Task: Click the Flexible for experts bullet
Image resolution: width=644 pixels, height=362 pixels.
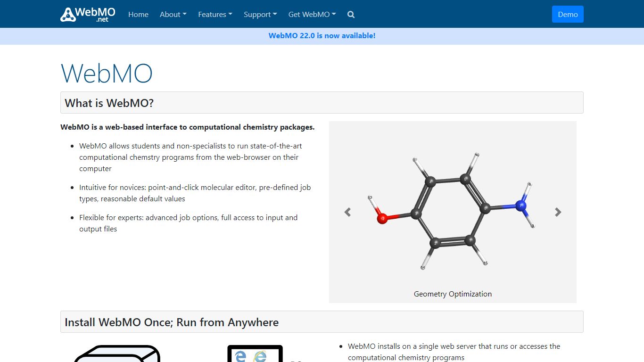Action: pyautogui.click(x=188, y=223)
